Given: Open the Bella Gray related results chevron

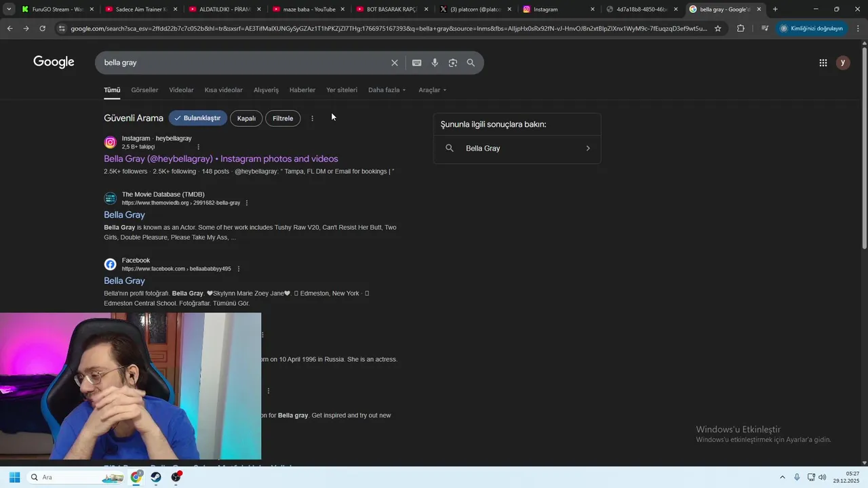Looking at the screenshot, I should pos(588,148).
